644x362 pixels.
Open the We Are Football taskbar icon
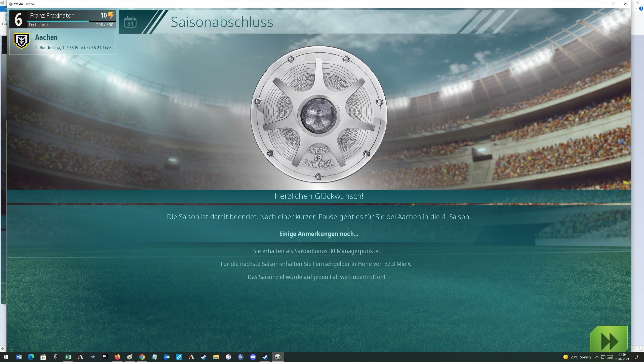[278, 357]
